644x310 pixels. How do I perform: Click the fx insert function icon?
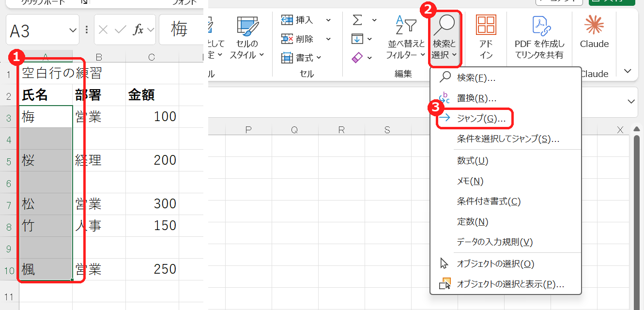point(138,30)
